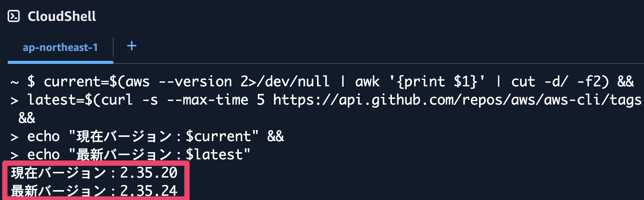Click the CloudShell terminal icon
This screenshot has width=644, height=200.
14,16
